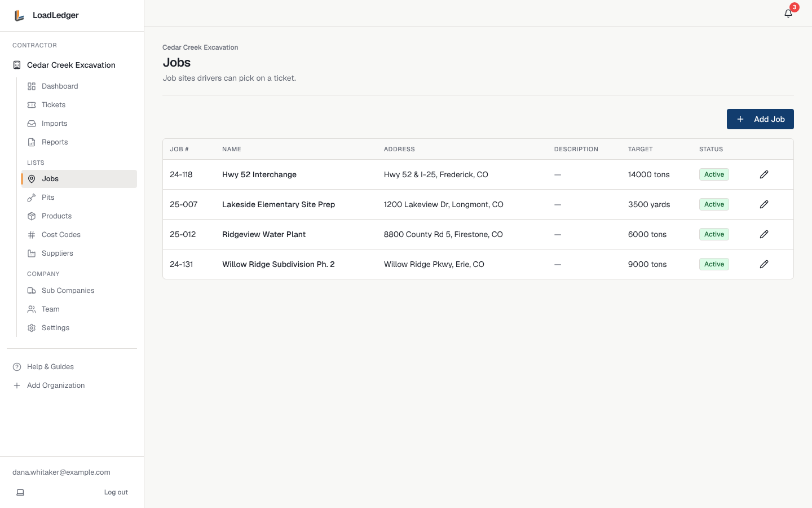Open Imports from the sidebar
Image resolution: width=812 pixels, height=508 pixels.
[79, 124]
